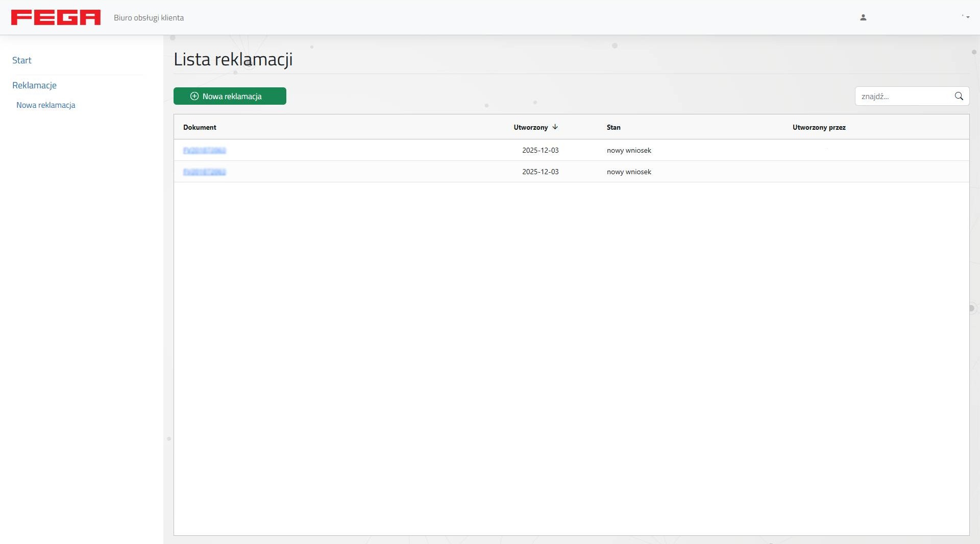Open 'Reklamacje' in the sidebar
This screenshot has height=544, width=980.
(x=34, y=85)
